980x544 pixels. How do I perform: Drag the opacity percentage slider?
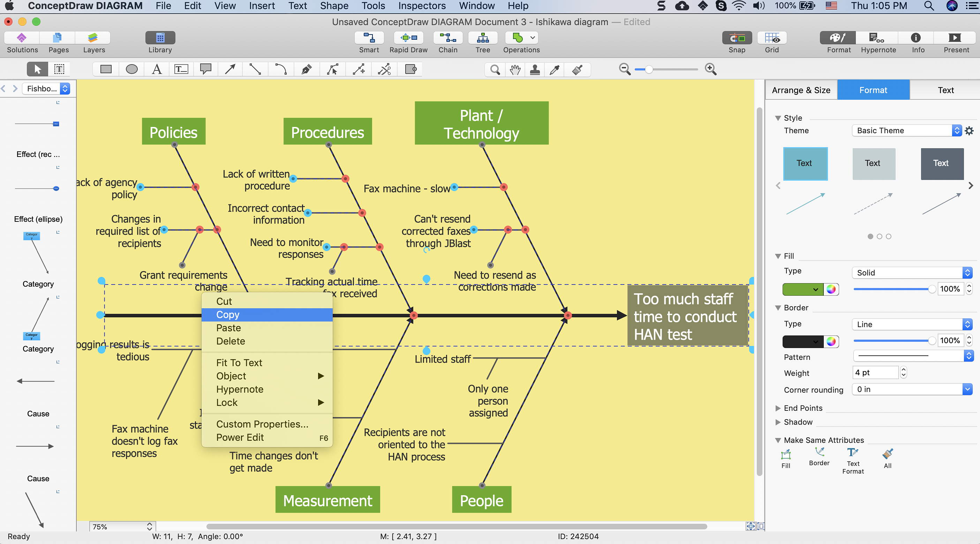930,289
